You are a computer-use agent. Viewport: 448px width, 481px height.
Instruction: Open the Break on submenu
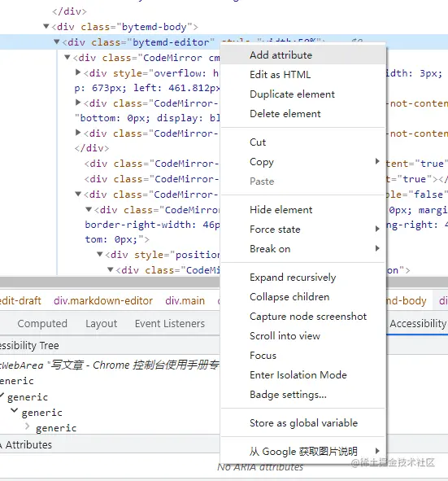pos(302,249)
